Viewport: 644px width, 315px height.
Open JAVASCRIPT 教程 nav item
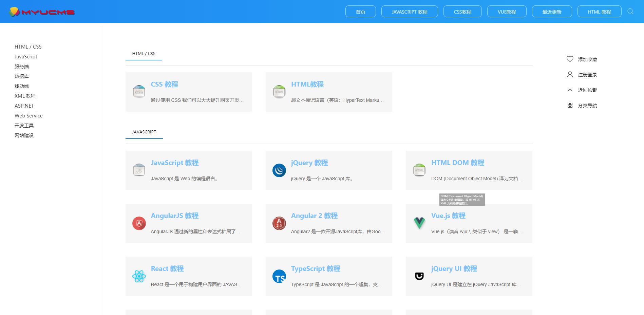tap(410, 12)
